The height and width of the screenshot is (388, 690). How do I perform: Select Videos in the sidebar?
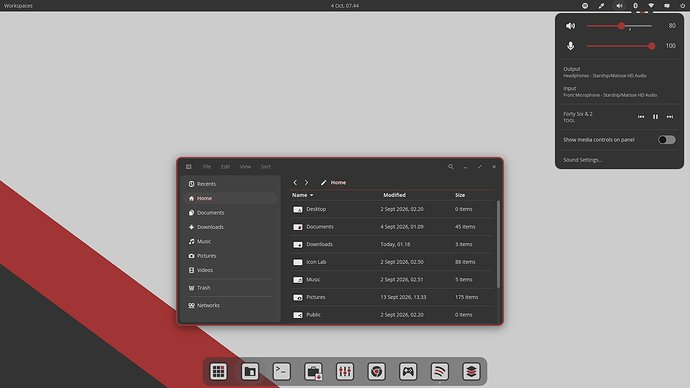coord(230,270)
